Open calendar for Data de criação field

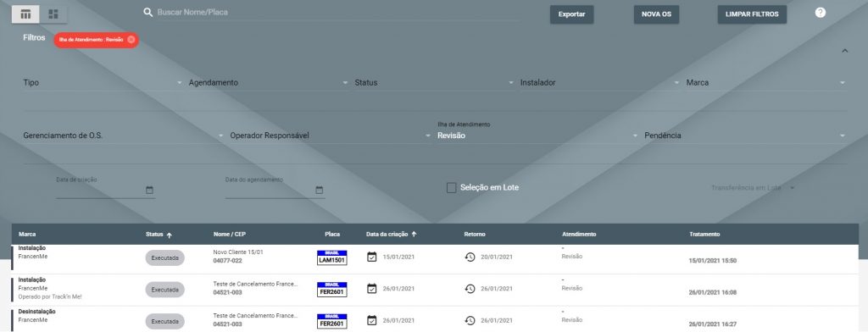(149, 190)
